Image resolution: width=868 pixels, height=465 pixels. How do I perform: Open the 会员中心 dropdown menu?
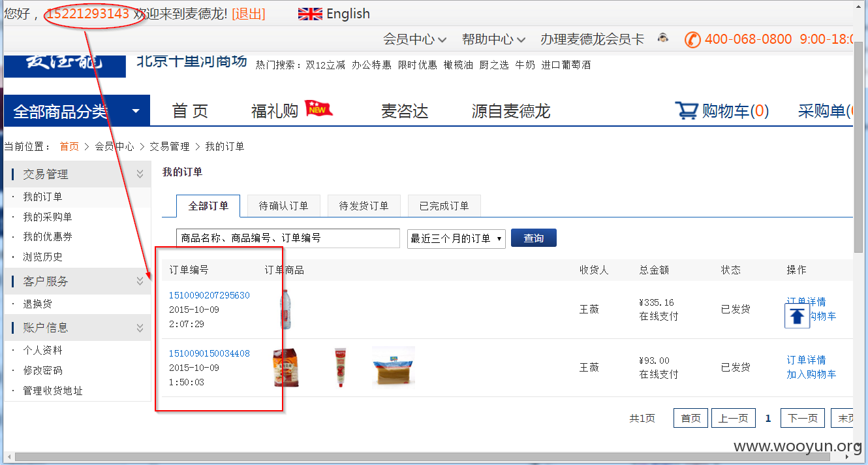click(414, 39)
